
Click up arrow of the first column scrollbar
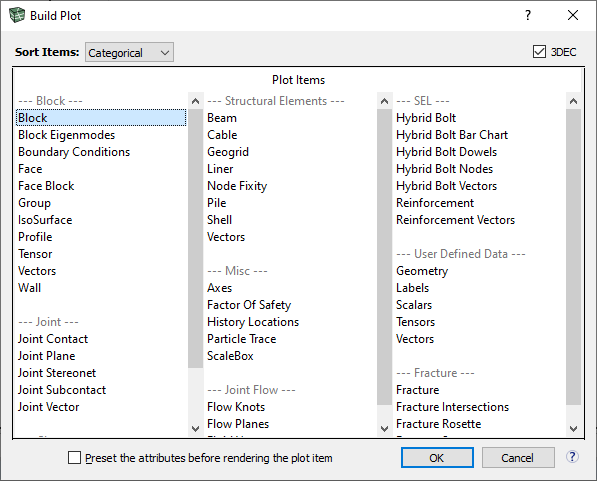[195, 101]
